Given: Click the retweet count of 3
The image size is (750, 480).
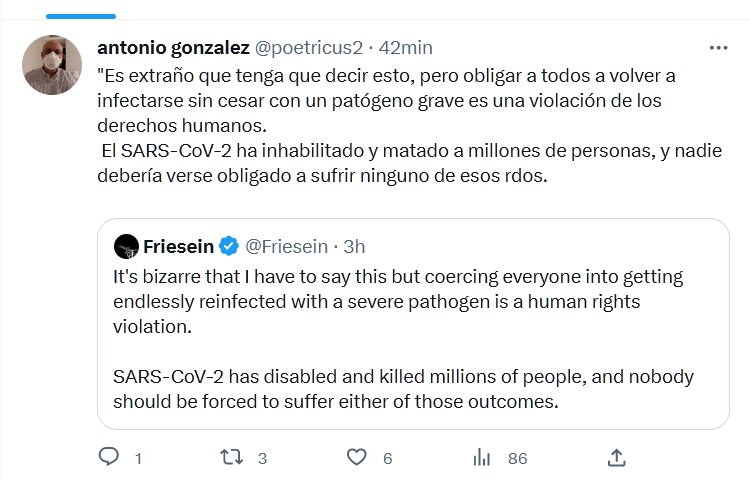Looking at the screenshot, I should pos(262,458).
